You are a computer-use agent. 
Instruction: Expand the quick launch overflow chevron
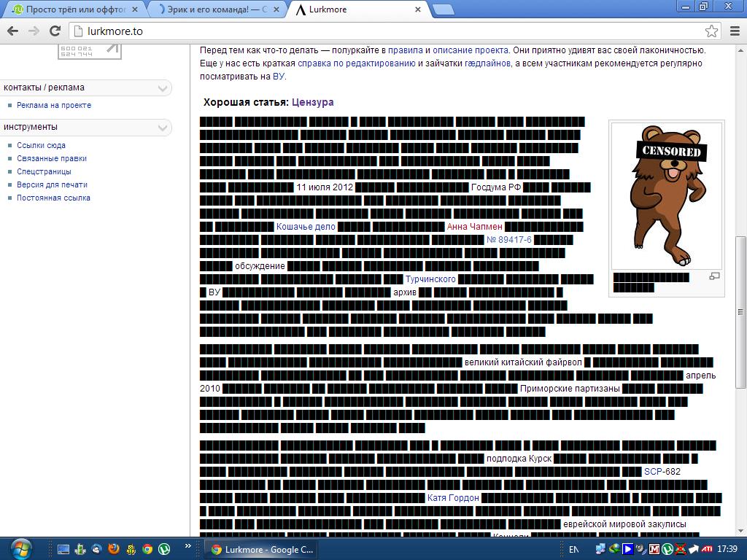point(187,545)
